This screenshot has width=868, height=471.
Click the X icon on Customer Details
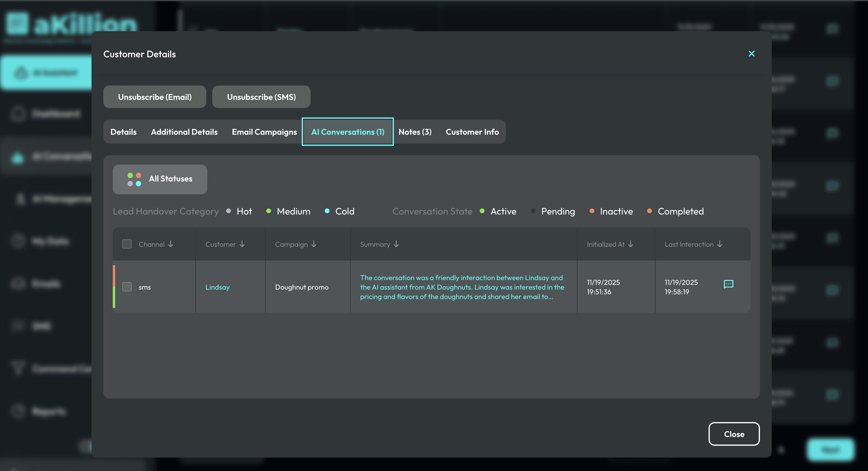(751, 53)
